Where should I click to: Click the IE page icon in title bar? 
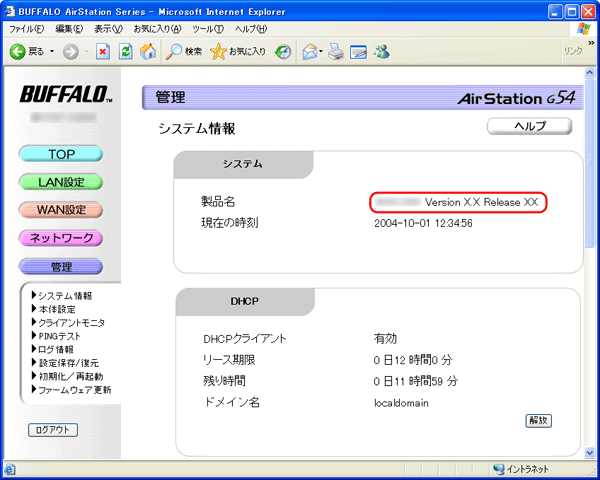point(10,11)
